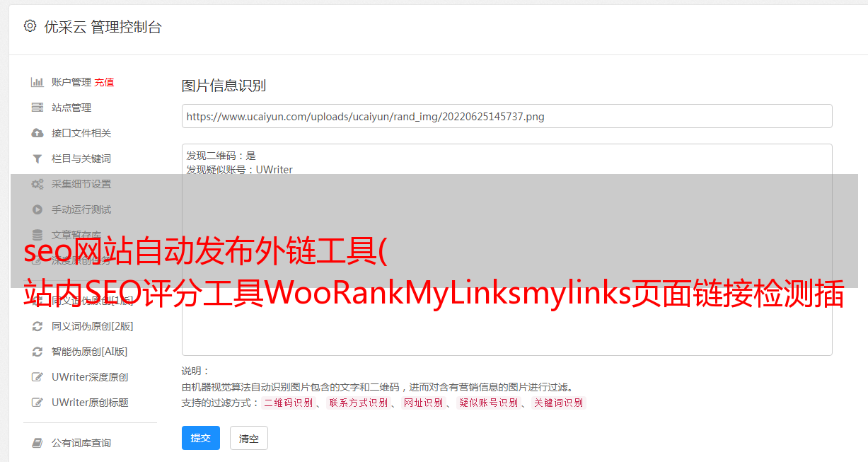Image resolution: width=868 pixels, height=462 pixels.
Task: Click the refresh icon for 同义词伪原创[2版]
Action: click(37, 326)
